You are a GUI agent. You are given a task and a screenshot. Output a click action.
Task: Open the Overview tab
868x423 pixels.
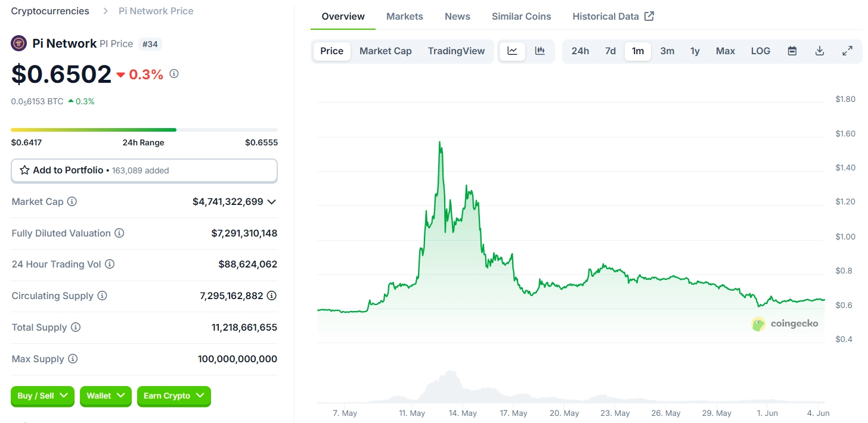tap(343, 16)
